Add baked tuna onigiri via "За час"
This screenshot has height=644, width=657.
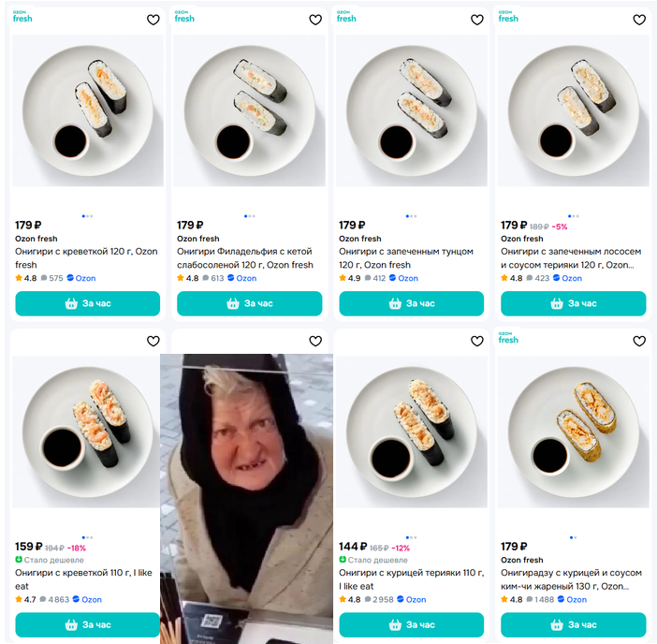(411, 303)
